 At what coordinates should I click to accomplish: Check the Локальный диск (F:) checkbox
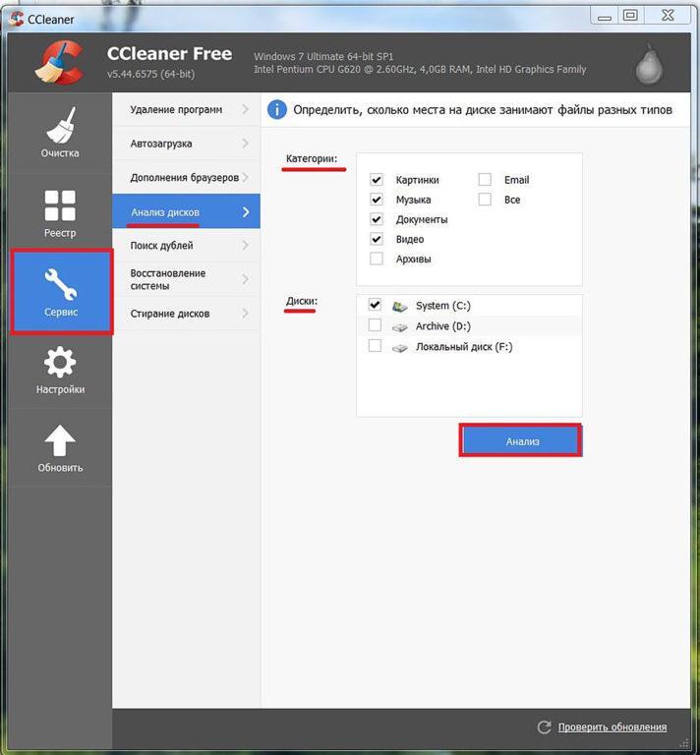point(375,346)
